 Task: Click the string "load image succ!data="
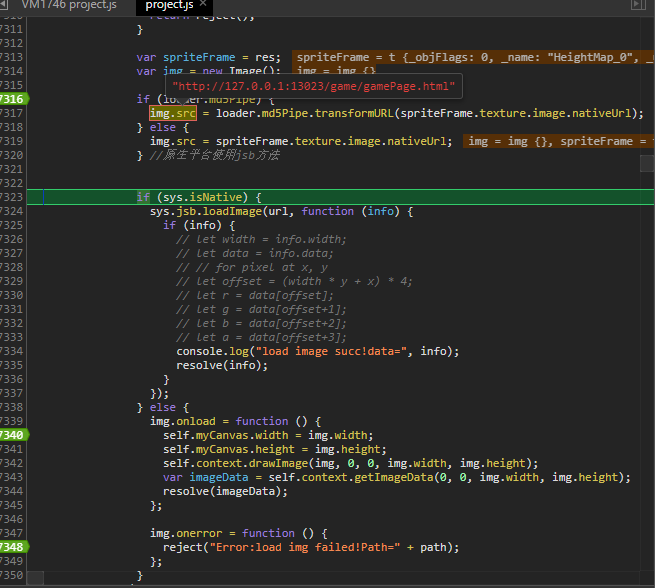point(332,351)
